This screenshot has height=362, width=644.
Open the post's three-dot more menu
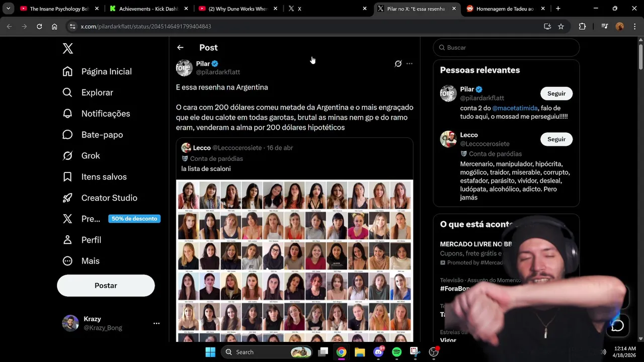click(410, 64)
